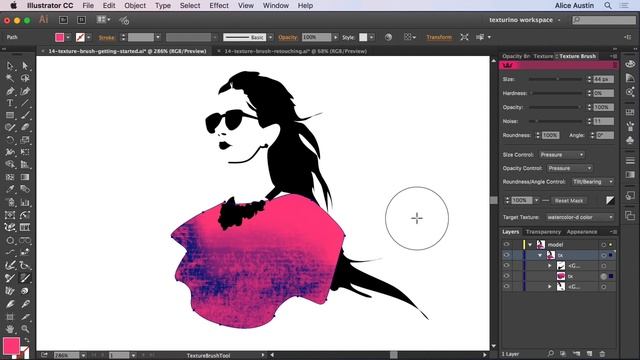640x360 pixels.
Task: Open the Stroke panel link
Action: [107, 38]
